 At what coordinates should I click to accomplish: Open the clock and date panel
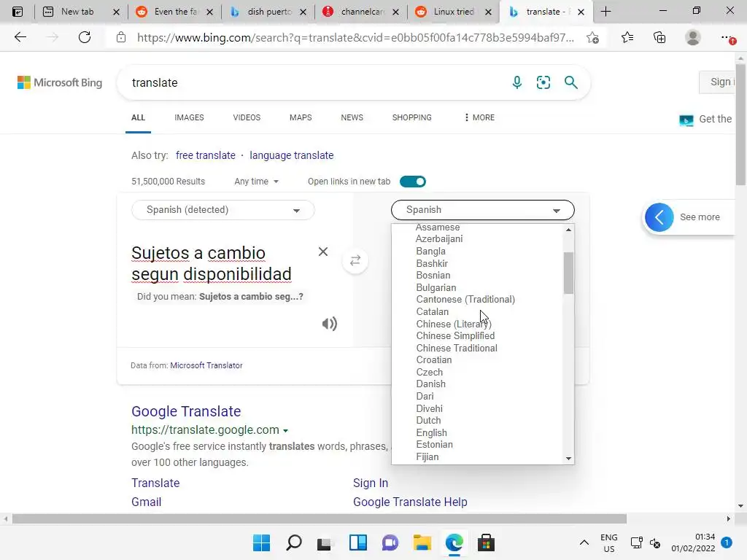693,542
